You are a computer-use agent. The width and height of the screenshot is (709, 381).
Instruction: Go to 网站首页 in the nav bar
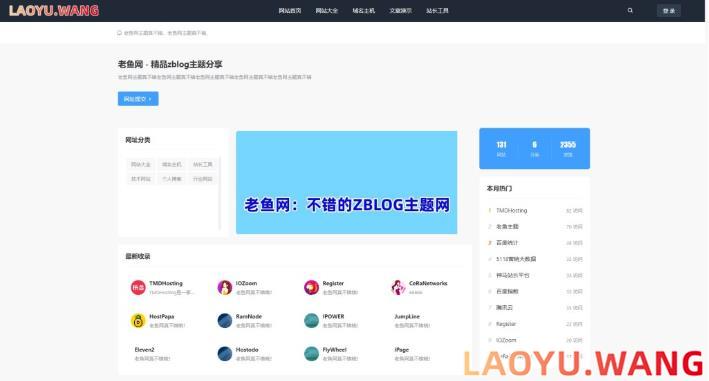pos(290,11)
